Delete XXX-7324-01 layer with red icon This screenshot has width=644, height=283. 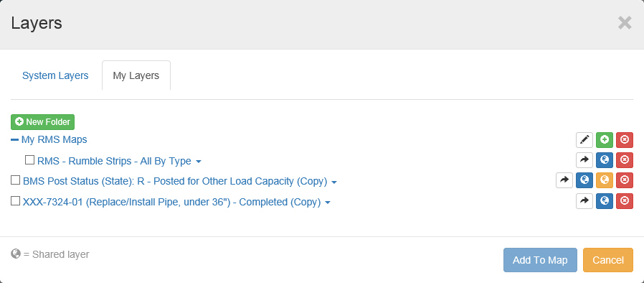point(625,200)
